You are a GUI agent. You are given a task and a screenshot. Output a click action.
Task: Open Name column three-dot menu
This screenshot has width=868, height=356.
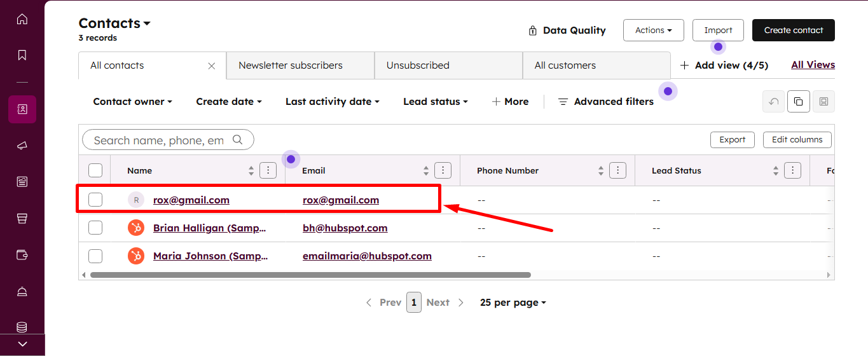pos(268,170)
